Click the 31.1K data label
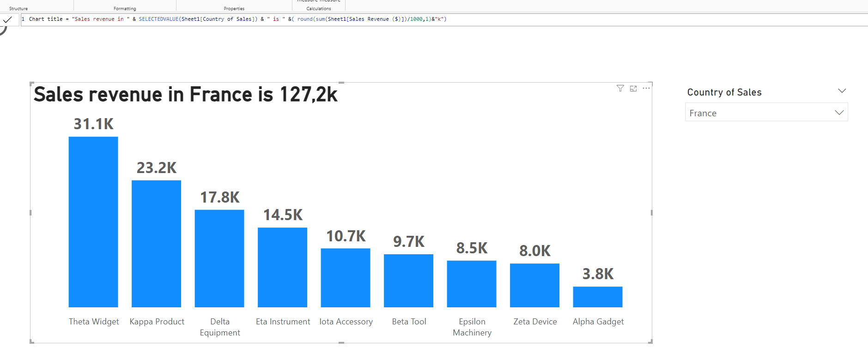The image size is (868, 359). pos(93,124)
